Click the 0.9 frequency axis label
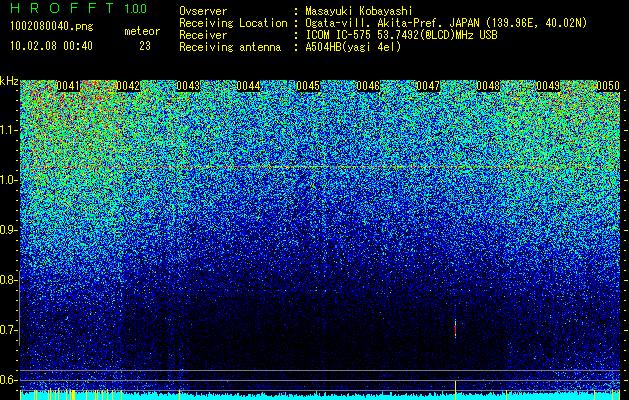The width and height of the screenshot is (629, 400). (x=8, y=230)
